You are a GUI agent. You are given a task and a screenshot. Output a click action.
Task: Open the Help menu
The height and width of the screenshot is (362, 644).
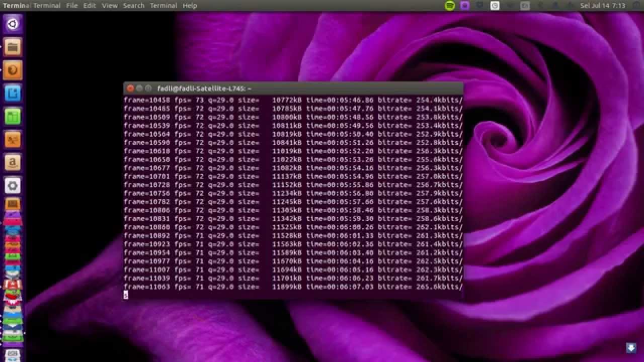pyautogui.click(x=190, y=6)
